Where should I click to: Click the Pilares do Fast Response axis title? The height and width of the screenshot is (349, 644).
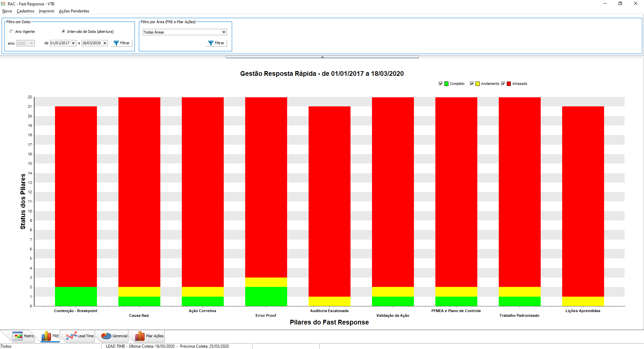pos(329,322)
